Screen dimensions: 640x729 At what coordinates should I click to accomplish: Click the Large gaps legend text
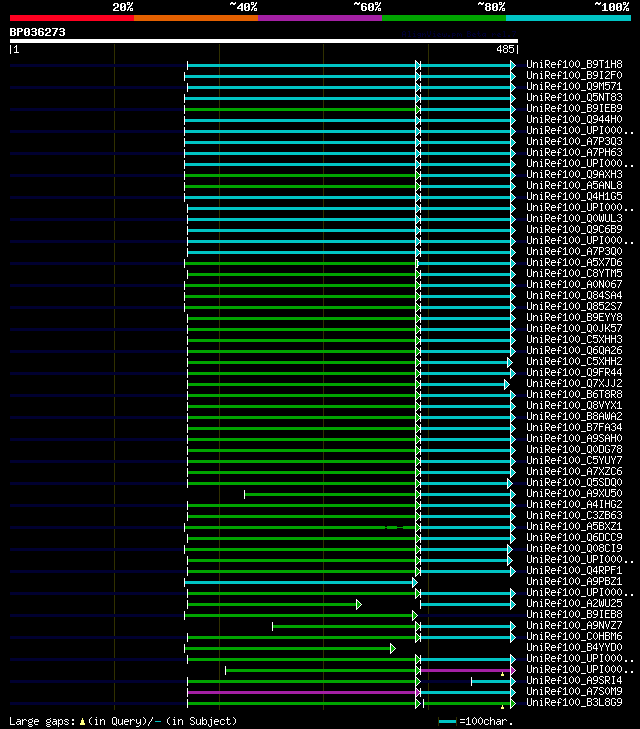(x=123, y=721)
